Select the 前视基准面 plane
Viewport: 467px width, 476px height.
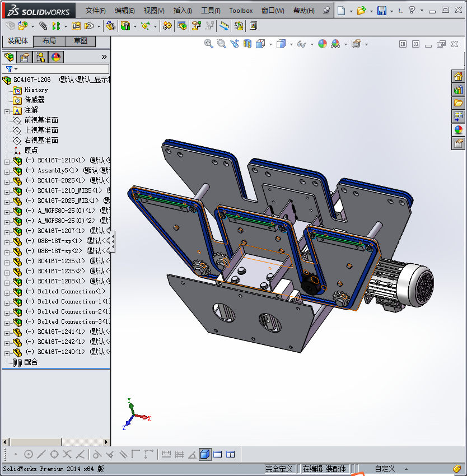pyautogui.click(x=41, y=120)
